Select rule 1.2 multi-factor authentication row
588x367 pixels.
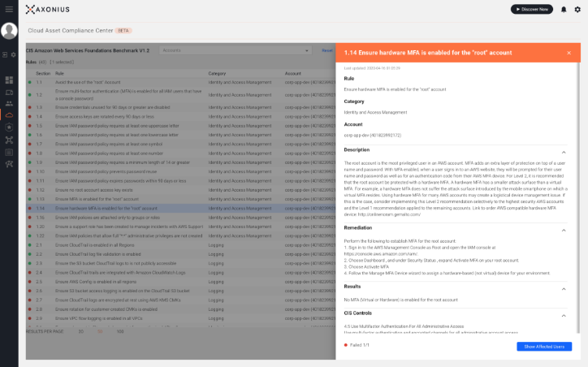click(181, 95)
